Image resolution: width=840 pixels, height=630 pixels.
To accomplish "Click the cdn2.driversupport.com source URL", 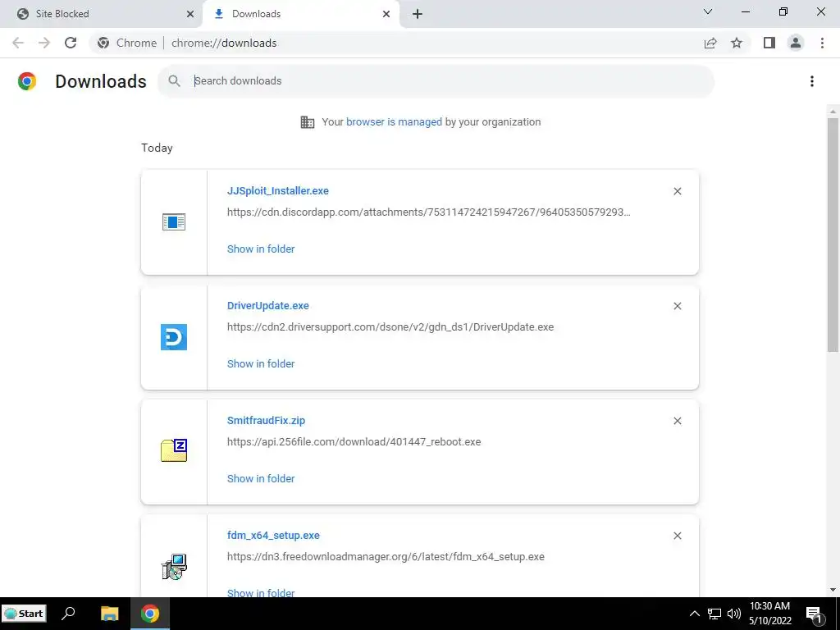I will [x=390, y=326].
